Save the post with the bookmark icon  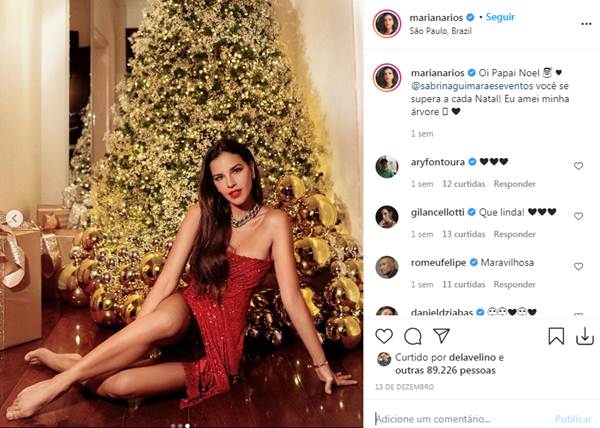[579, 336]
